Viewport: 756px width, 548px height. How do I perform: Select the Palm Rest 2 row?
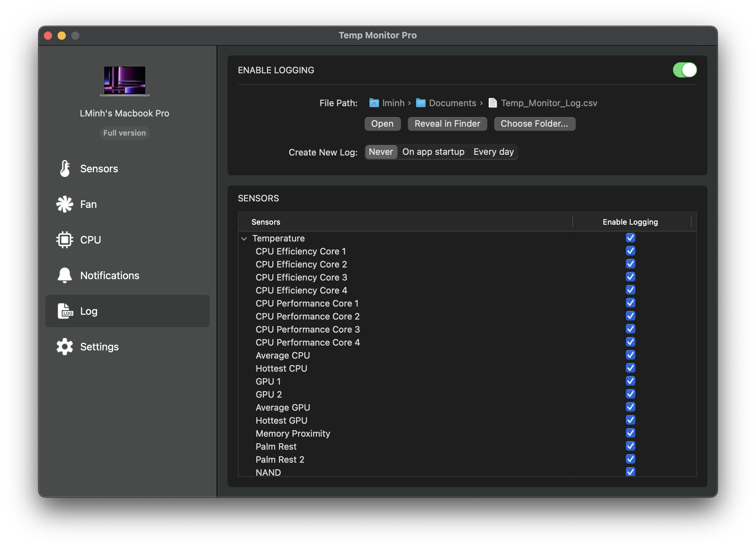(467, 460)
